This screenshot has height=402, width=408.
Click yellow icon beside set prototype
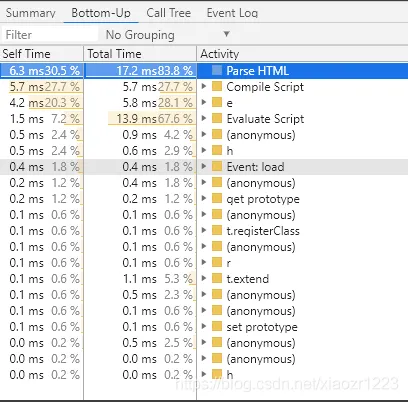tap(217, 326)
